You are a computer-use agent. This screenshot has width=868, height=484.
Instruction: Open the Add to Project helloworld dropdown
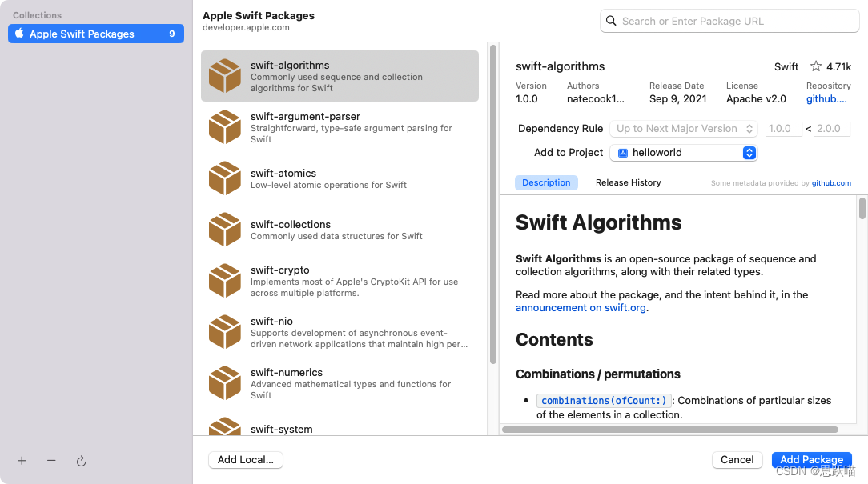(x=684, y=153)
